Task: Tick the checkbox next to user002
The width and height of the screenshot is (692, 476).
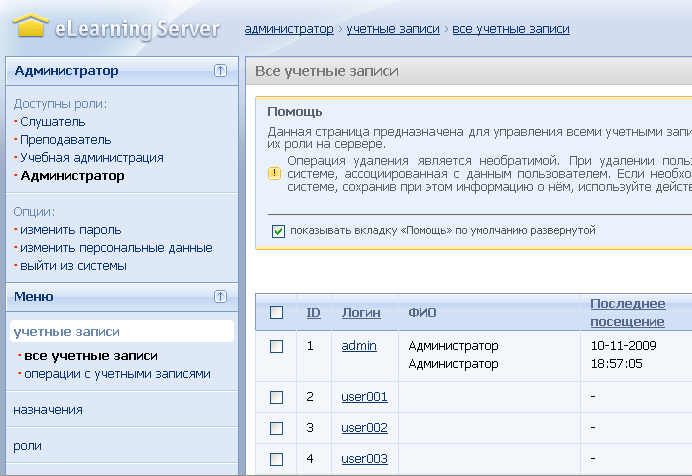Action: (x=277, y=428)
